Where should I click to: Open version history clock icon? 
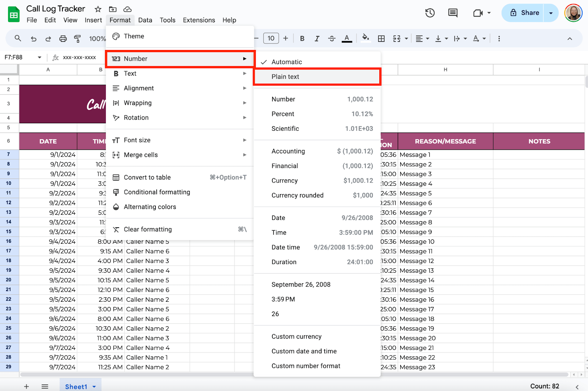(430, 13)
